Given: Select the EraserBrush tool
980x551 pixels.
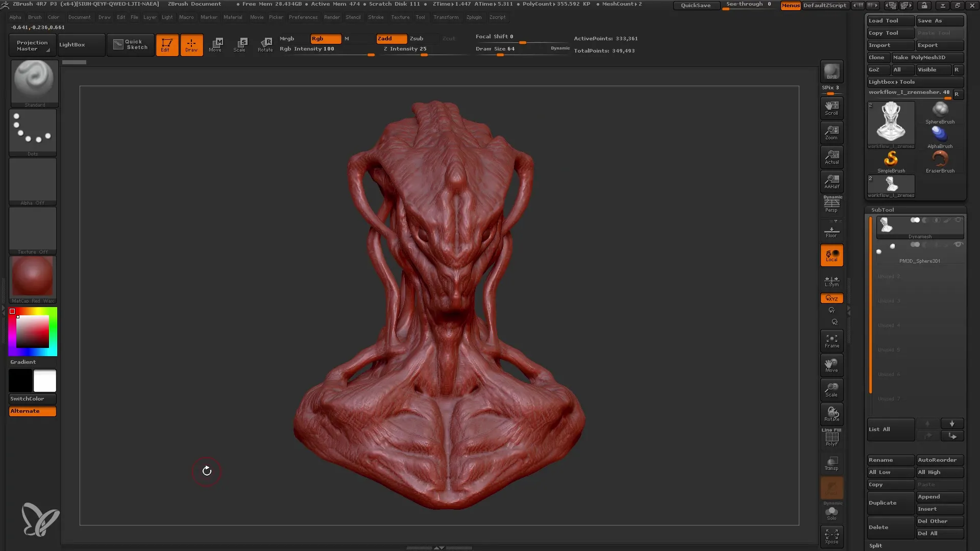Looking at the screenshot, I should [x=940, y=159].
